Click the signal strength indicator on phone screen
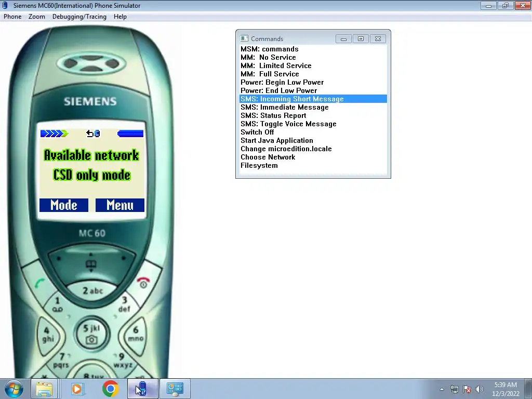532x399 pixels. [x=54, y=134]
